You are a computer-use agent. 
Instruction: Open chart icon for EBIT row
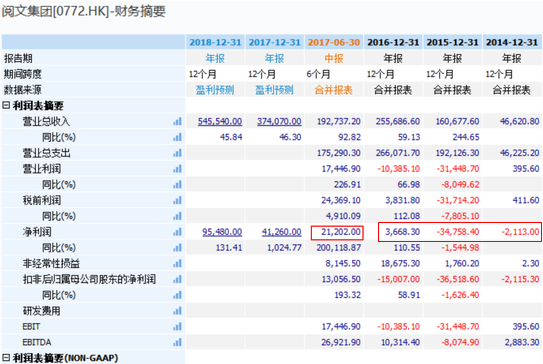(177, 327)
